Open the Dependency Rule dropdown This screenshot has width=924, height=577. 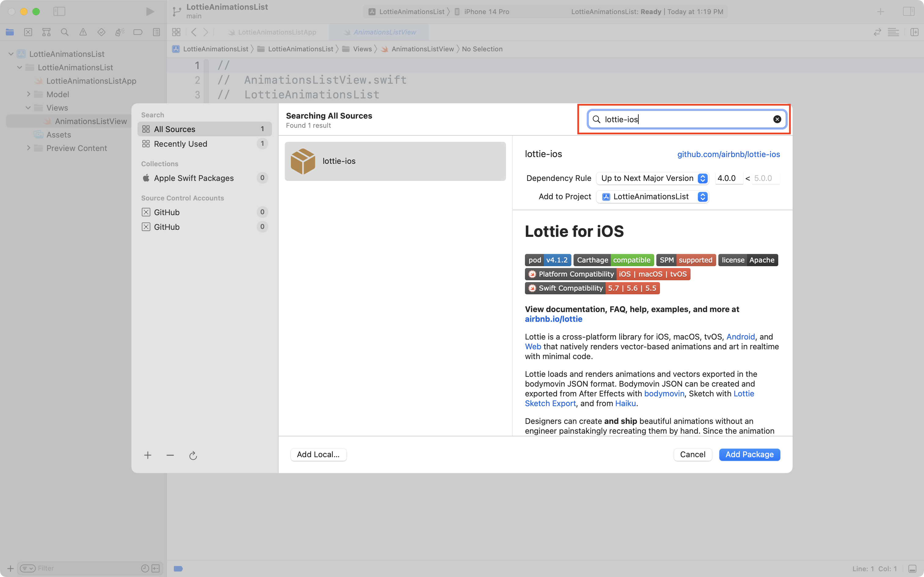652,178
